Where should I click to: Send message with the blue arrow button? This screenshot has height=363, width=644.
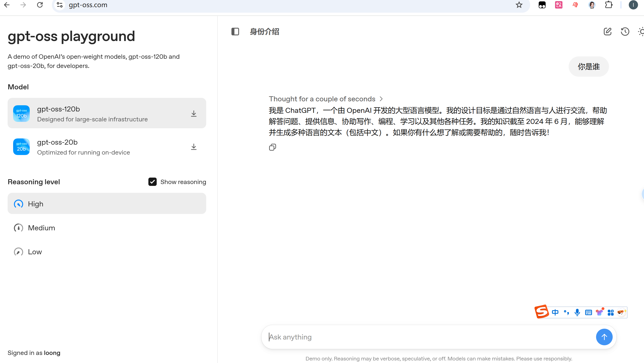pyautogui.click(x=604, y=337)
